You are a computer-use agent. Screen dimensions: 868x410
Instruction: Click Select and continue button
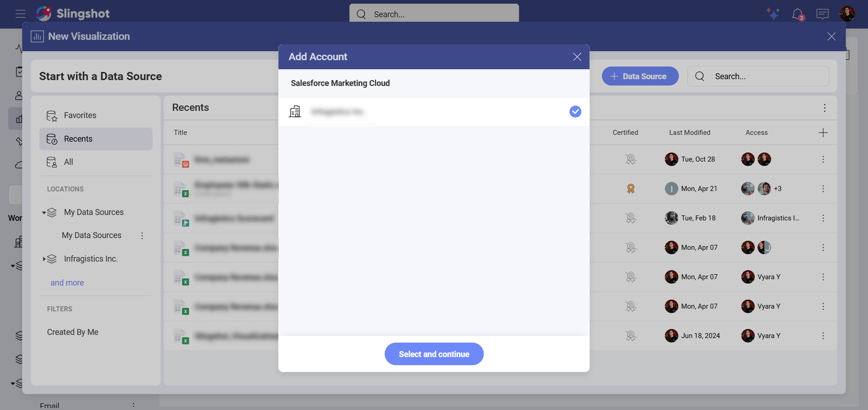point(434,354)
